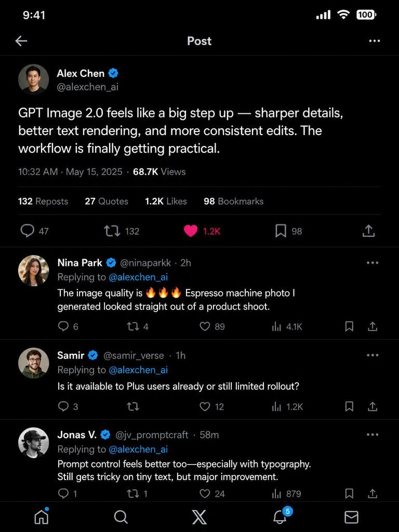Go back using the arrow icon
The image size is (399, 532).
21,41
